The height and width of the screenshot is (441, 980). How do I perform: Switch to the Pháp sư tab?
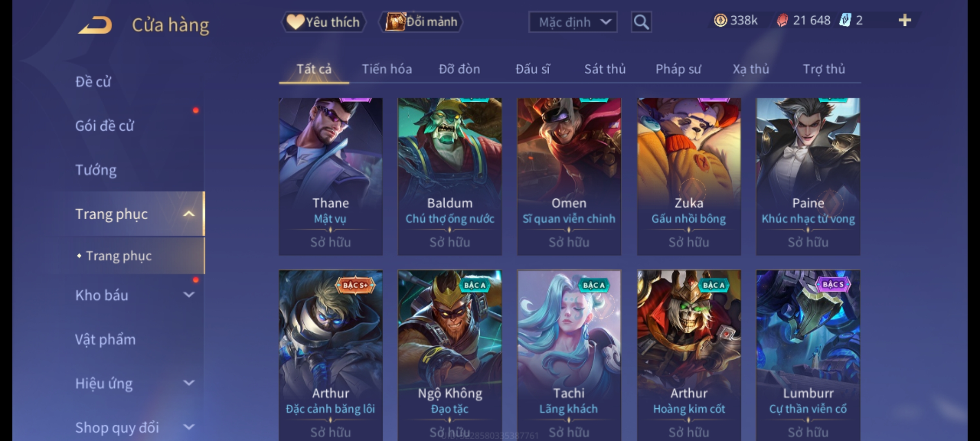pyautogui.click(x=678, y=69)
